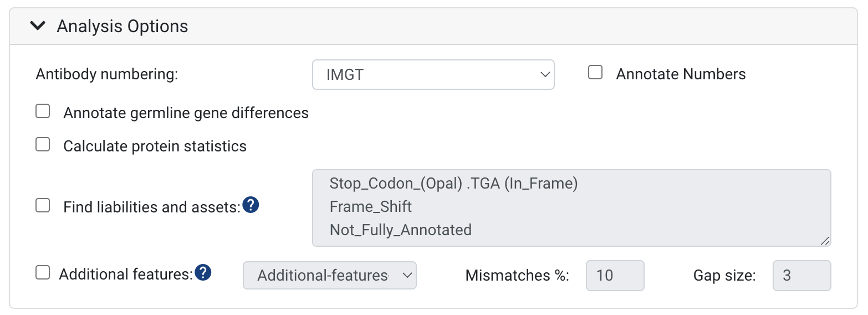Open help icon beside Additional features
868x315 pixels.
203,272
